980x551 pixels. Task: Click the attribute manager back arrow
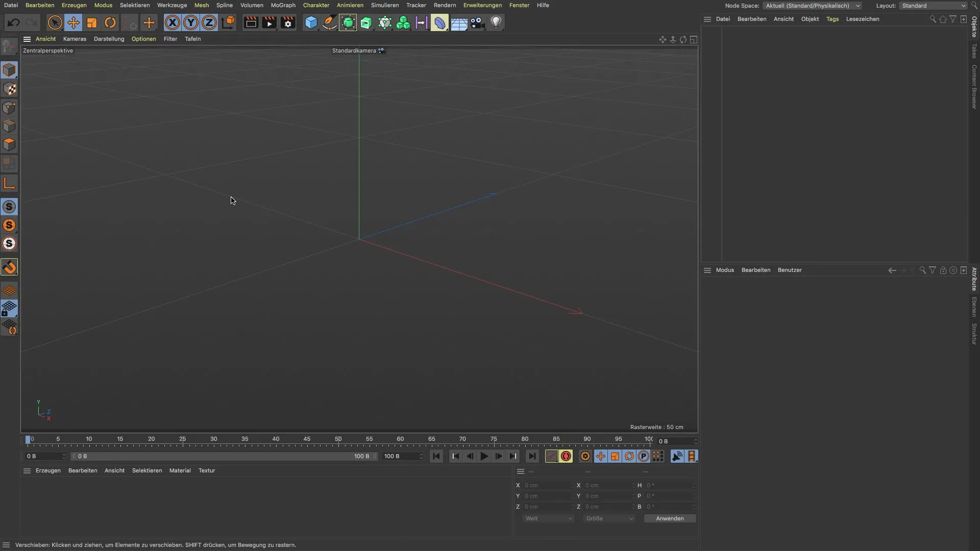click(x=892, y=270)
